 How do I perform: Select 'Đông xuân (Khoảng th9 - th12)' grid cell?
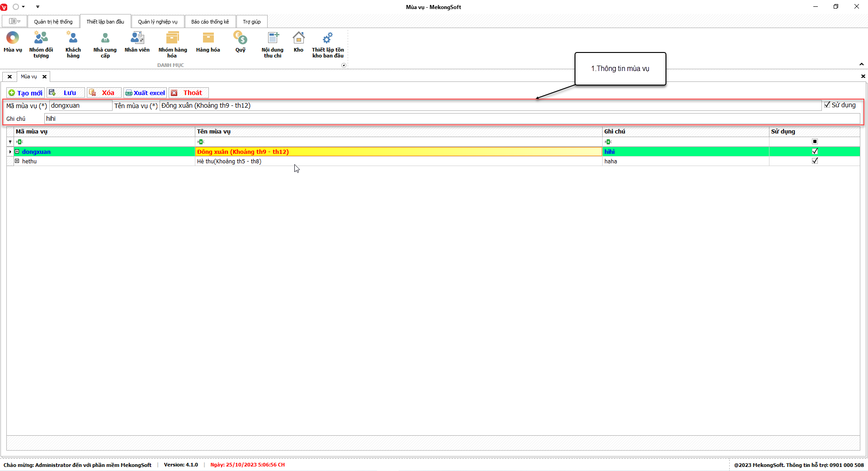pyautogui.click(x=399, y=152)
